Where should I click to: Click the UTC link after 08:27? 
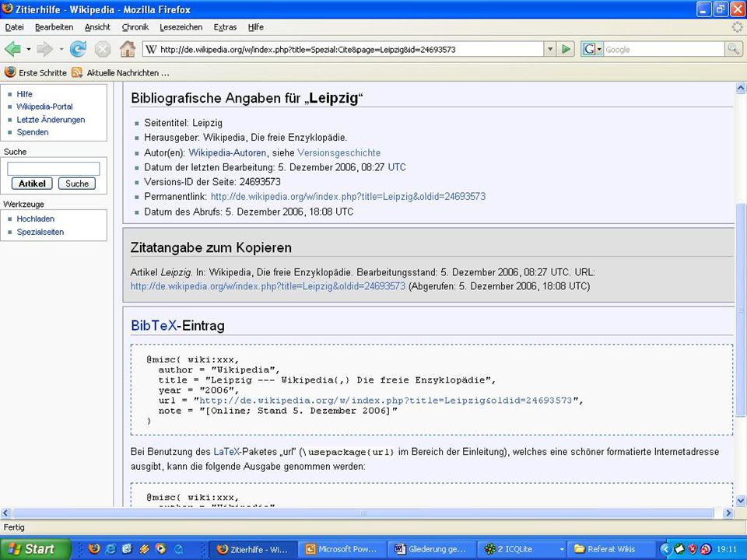pos(397,167)
